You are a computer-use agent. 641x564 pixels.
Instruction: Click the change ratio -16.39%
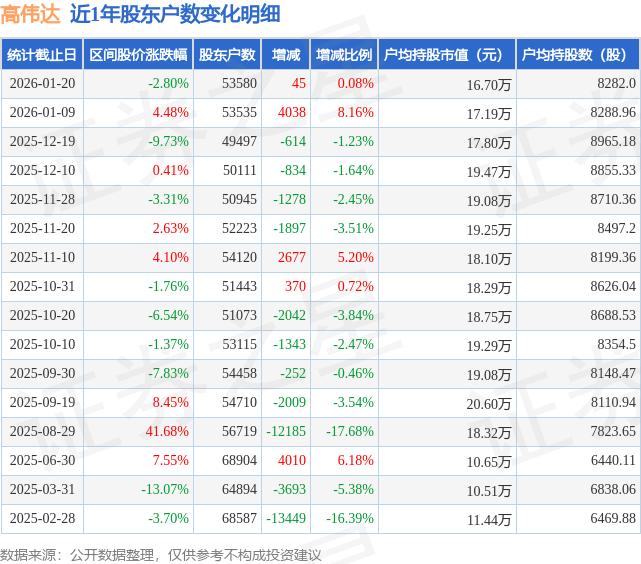coord(350,519)
